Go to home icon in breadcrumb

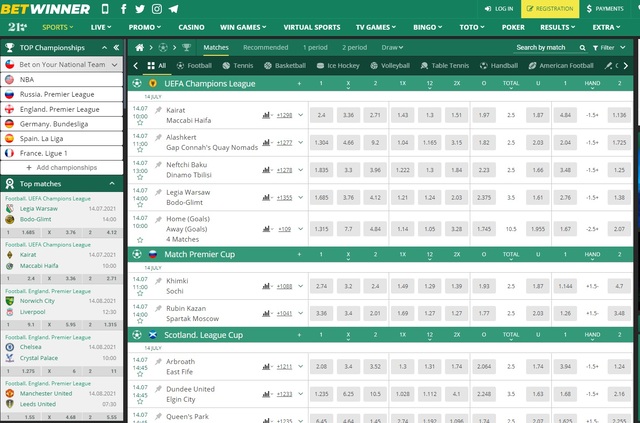(140, 48)
